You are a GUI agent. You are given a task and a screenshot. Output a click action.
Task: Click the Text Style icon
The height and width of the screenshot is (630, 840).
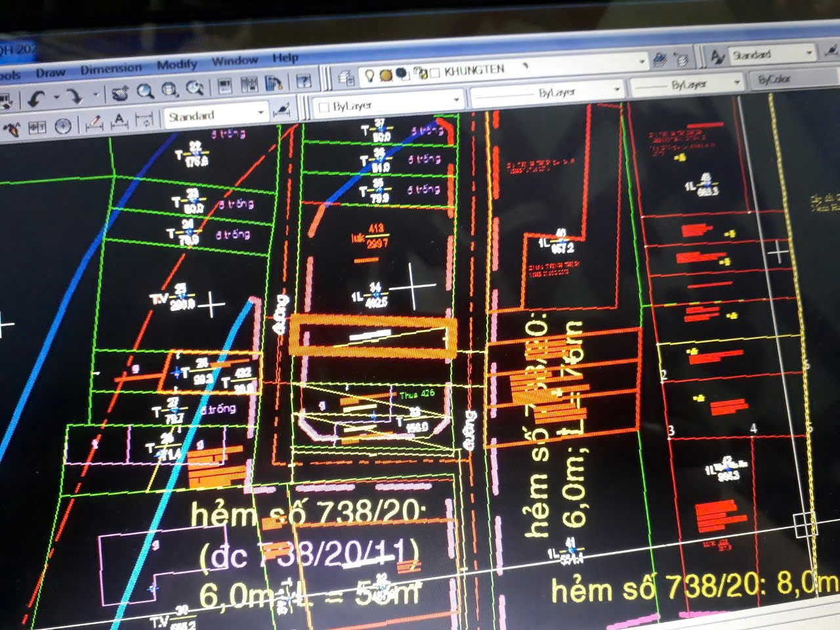717,57
